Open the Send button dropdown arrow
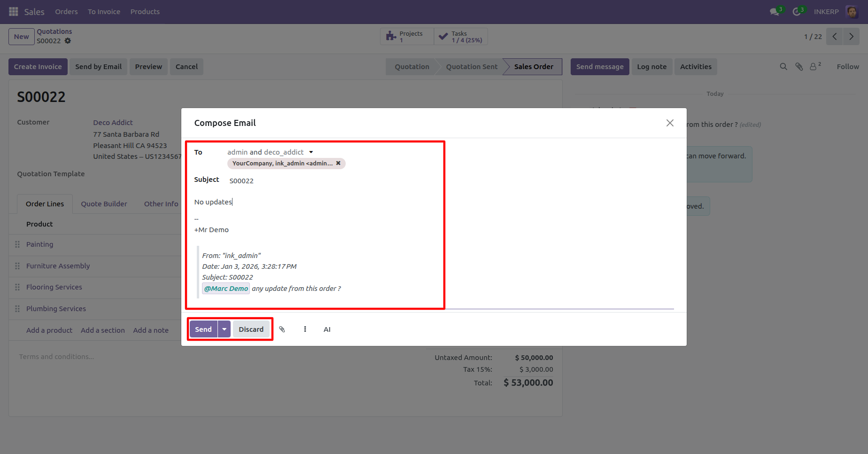Image resolution: width=868 pixels, height=454 pixels. (x=225, y=329)
